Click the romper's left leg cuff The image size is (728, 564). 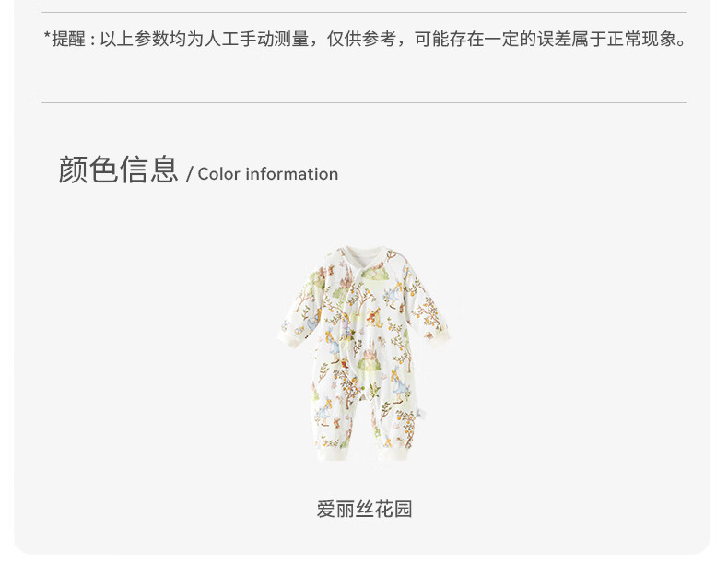[x=333, y=453]
